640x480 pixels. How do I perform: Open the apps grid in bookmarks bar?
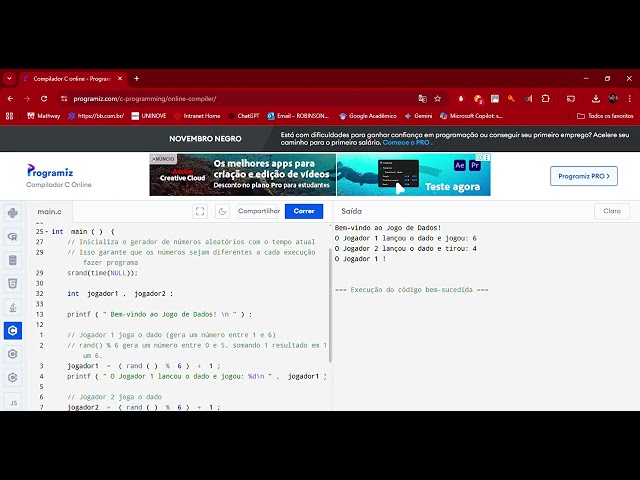pos(10,116)
